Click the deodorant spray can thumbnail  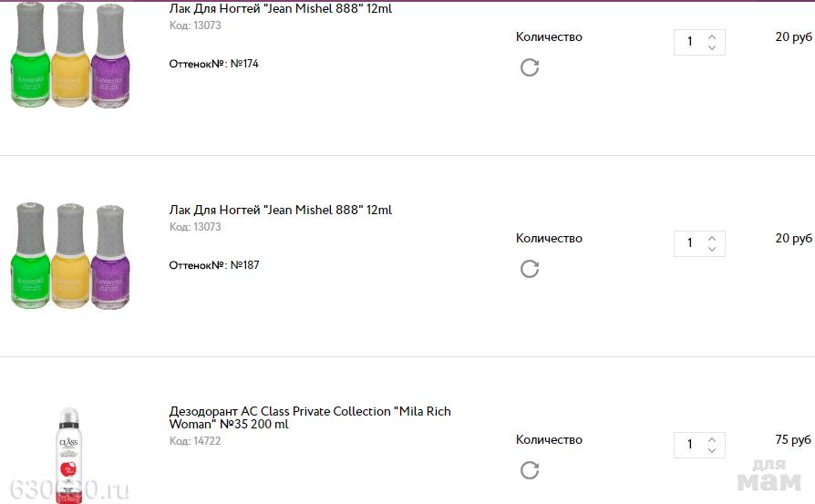70,454
